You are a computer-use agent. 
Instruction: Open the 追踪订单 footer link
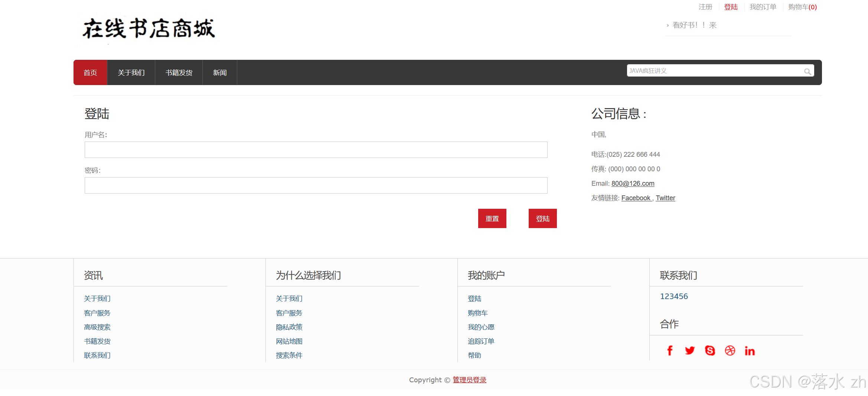pyautogui.click(x=481, y=341)
